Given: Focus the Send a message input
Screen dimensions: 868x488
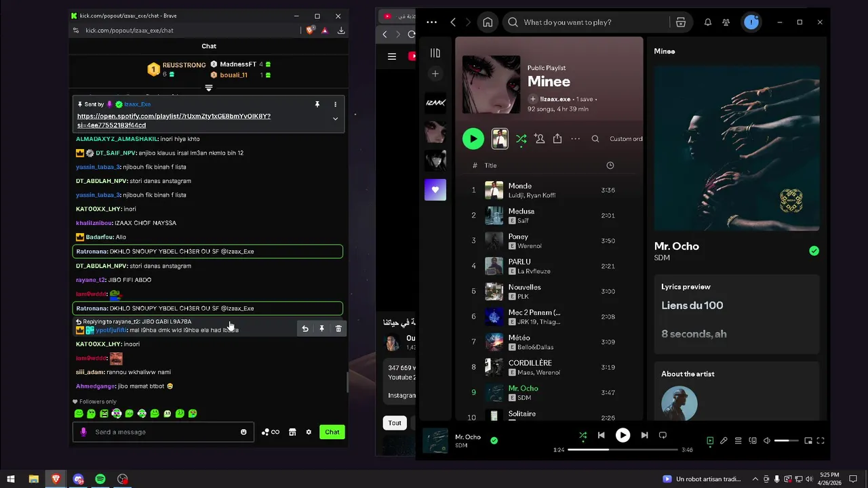Looking at the screenshot, I should [x=163, y=432].
